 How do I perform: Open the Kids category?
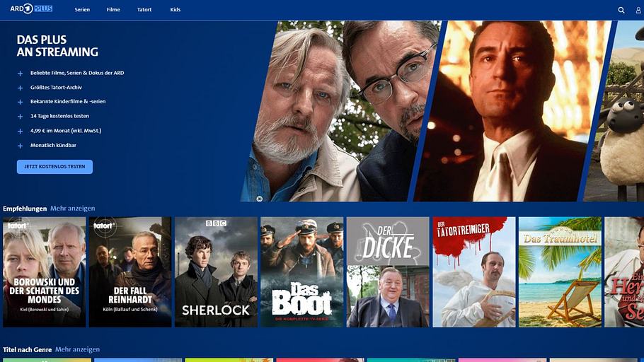tap(176, 10)
